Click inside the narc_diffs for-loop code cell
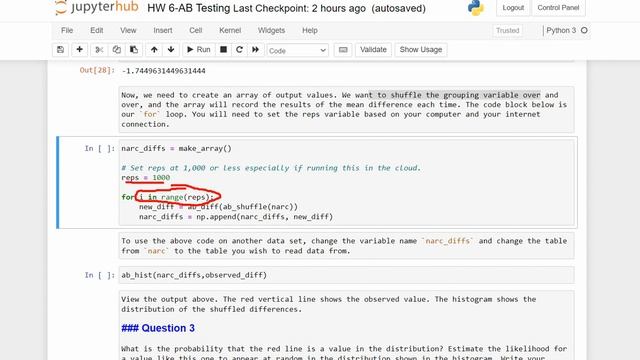 pyautogui.click(x=347, y=182)
